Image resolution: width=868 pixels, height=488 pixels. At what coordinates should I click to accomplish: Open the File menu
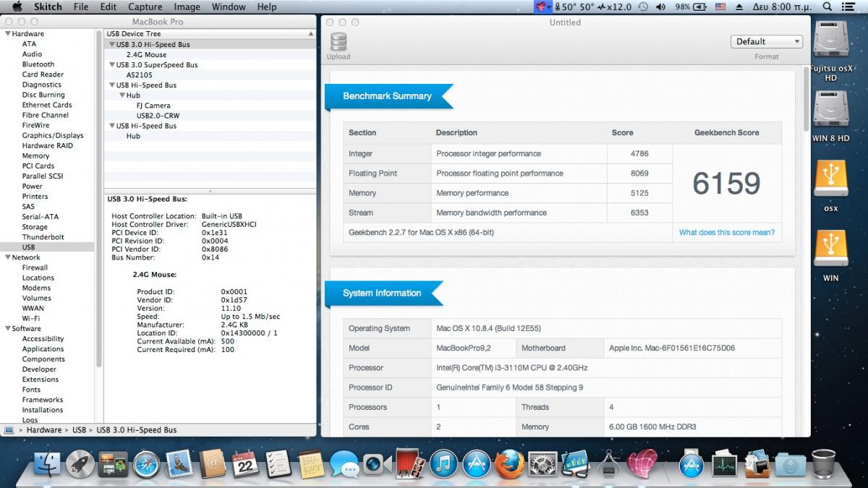(81, 7)
